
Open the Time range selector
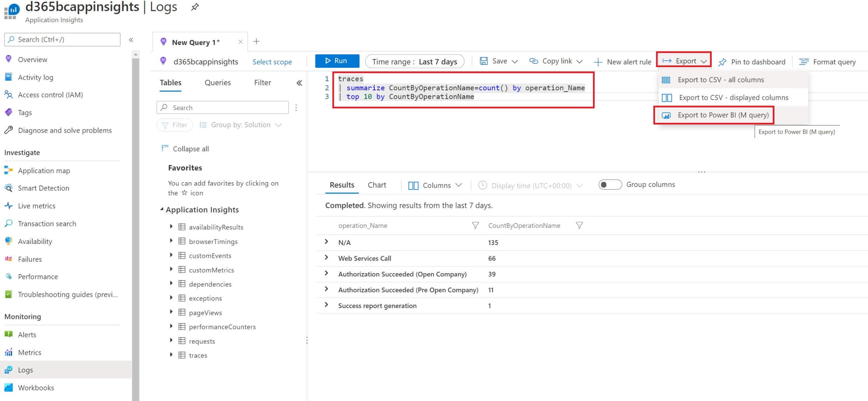click(414, 61)
